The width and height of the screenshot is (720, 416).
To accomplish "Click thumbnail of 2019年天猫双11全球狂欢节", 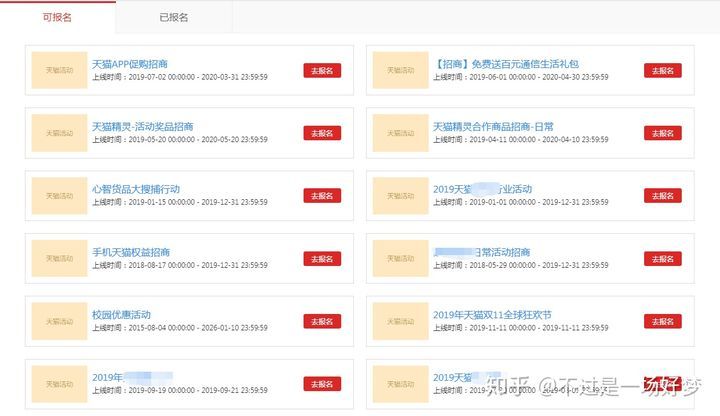I will pyautogui.click(x=400, y=321).
